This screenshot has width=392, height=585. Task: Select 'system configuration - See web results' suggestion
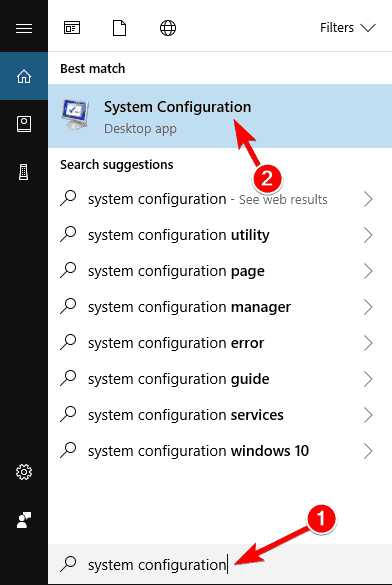tap(220, 199)
